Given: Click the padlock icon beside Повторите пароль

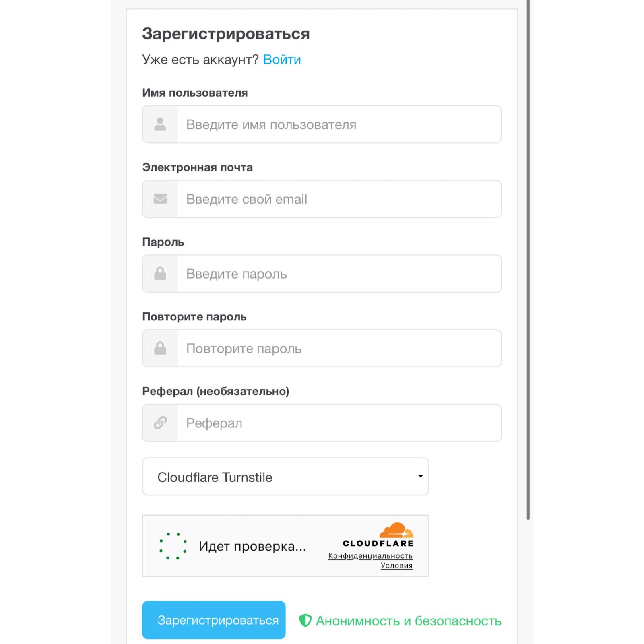Looking at the screenshot, I should (160, 348).
